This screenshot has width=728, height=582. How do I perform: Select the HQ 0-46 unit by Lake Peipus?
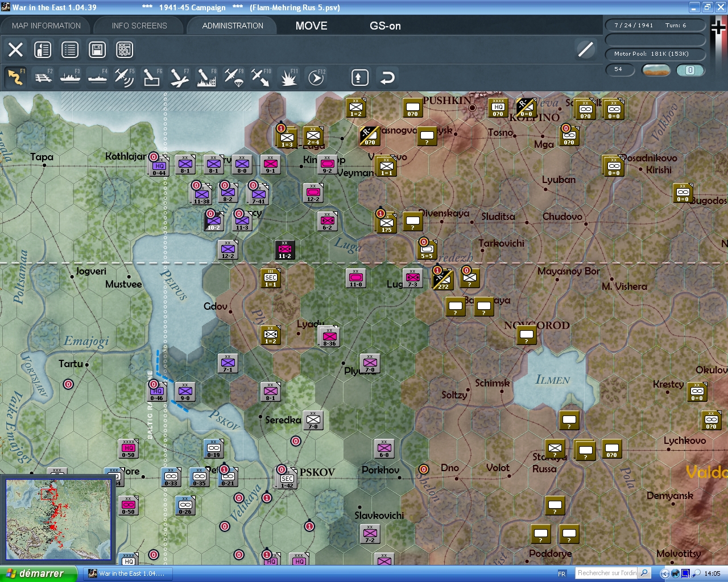point(156,392)
